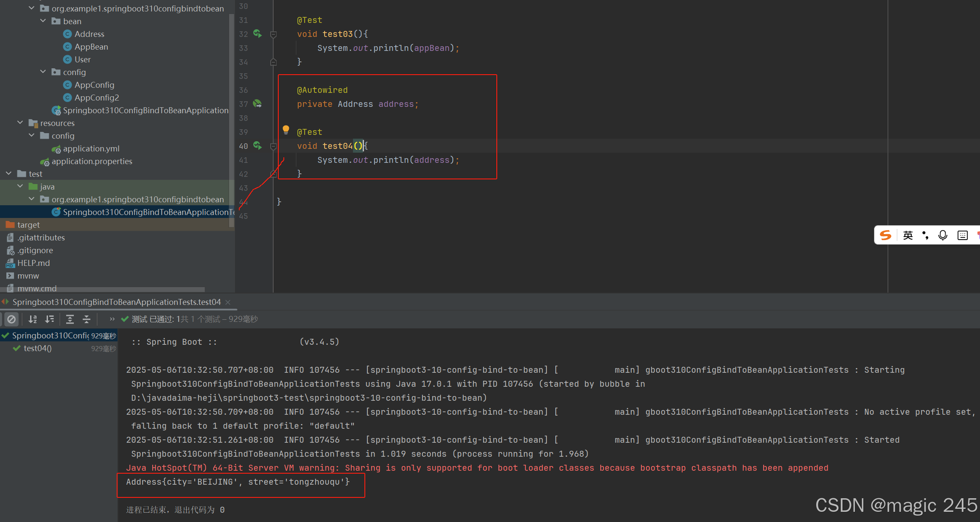Fold the test04 method body

[x=274, y=146]
